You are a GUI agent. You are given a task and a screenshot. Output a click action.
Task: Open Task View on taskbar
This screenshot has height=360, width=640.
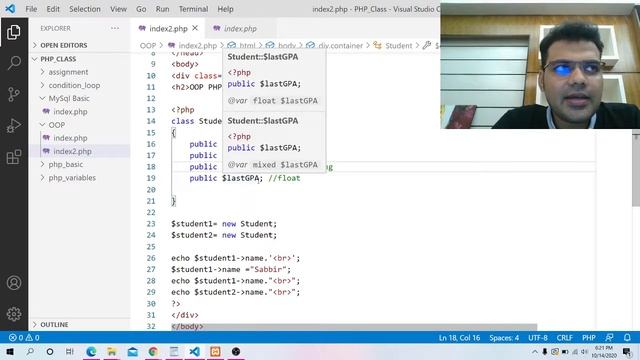point(70,351)
